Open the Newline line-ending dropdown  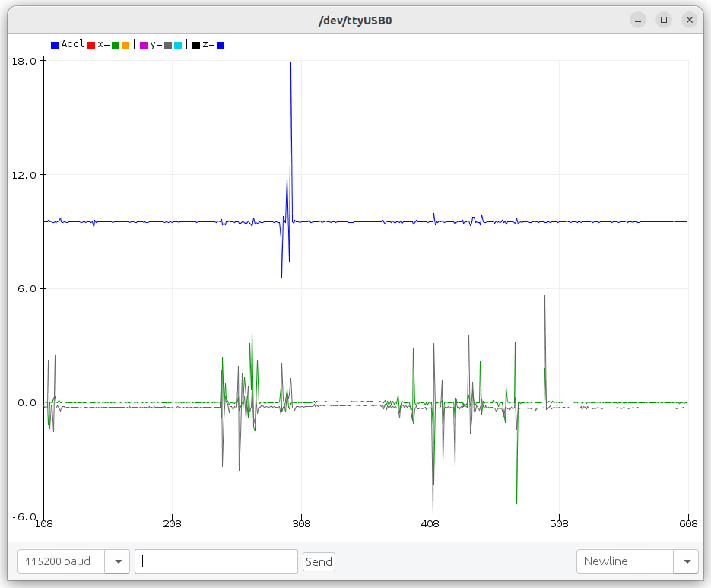(637, 561)
